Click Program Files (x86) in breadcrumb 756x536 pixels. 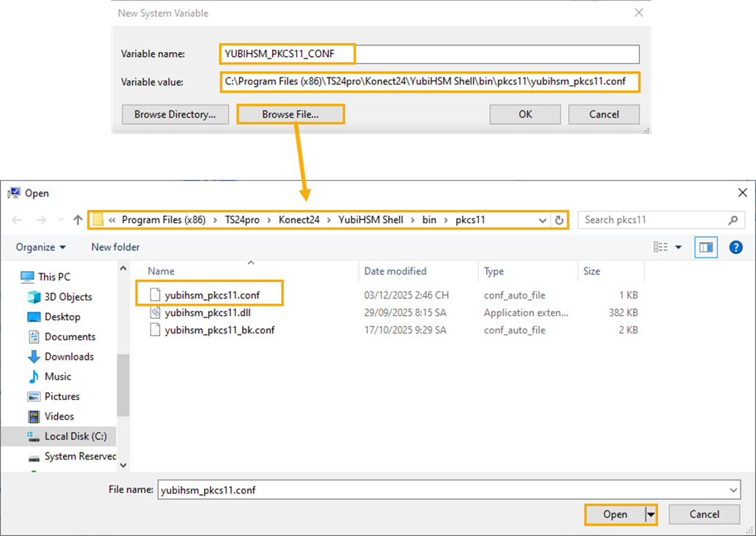click(x=164, y=220)
